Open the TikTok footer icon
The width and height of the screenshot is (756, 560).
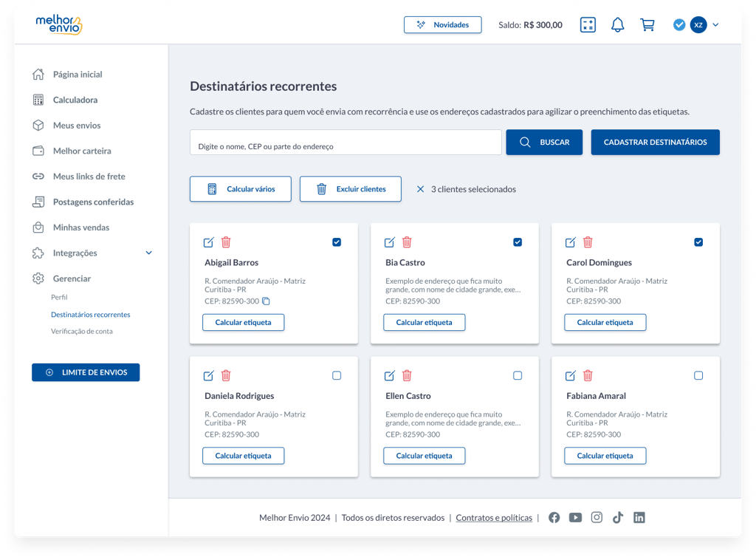click(x=618, y=518)
